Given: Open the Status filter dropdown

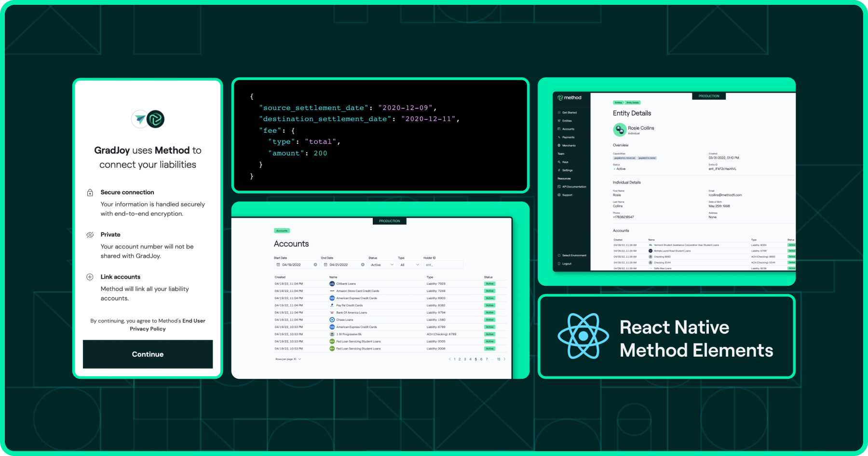Looking at the screenshot, I should click(382, 265).
